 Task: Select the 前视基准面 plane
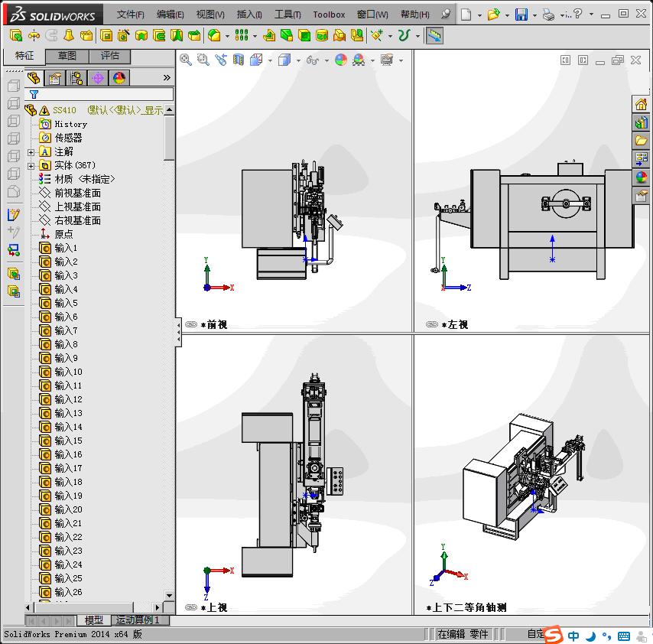(77, 193)
